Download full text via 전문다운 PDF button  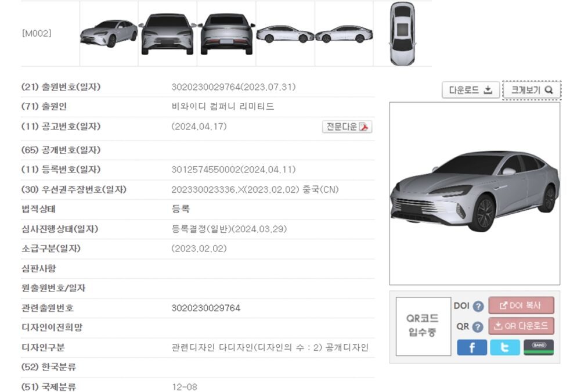click(x=347, y=127)
